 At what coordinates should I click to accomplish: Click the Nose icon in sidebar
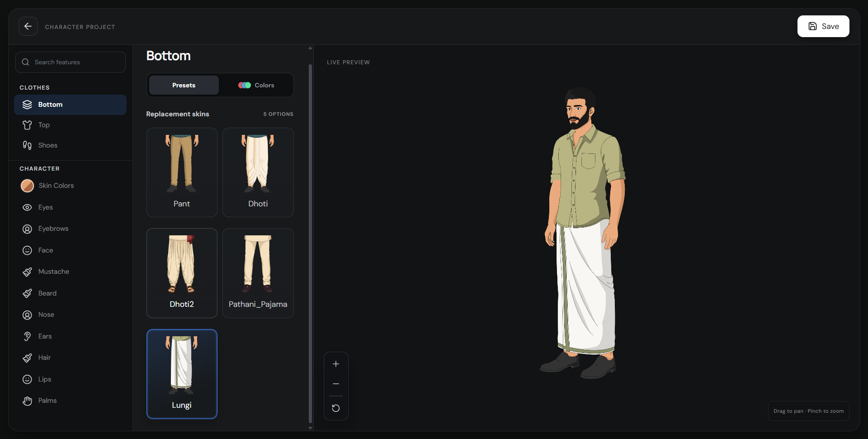tap(27, 315)
